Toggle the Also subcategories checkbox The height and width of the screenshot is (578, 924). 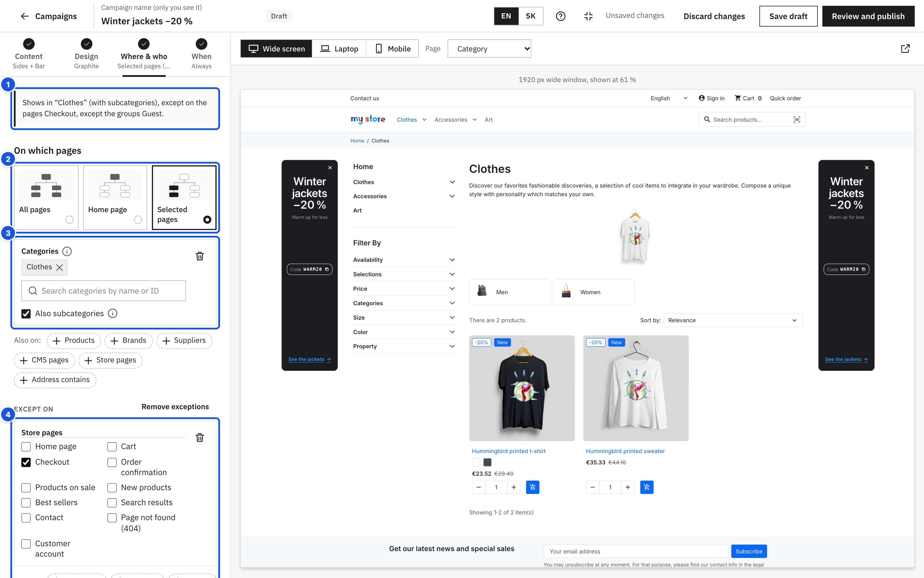point(26,314)
